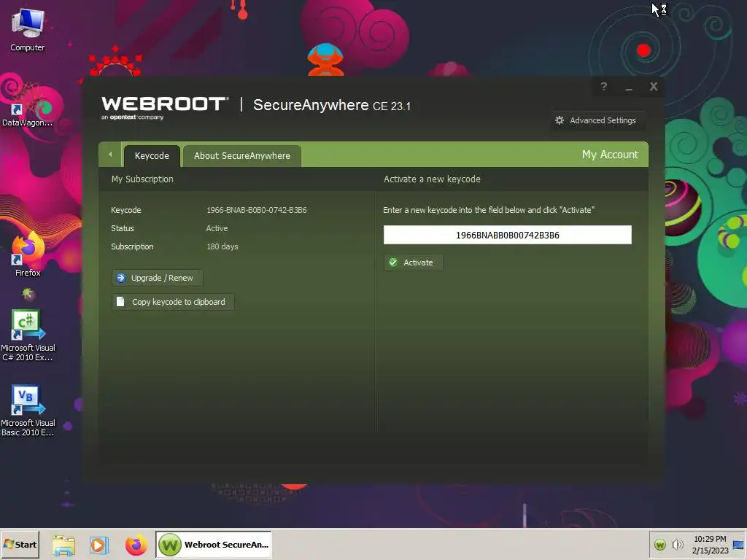747x560 pixels.
Task: Click the new keycode input field
Action: pyautogui.click(x=508, y=235)
